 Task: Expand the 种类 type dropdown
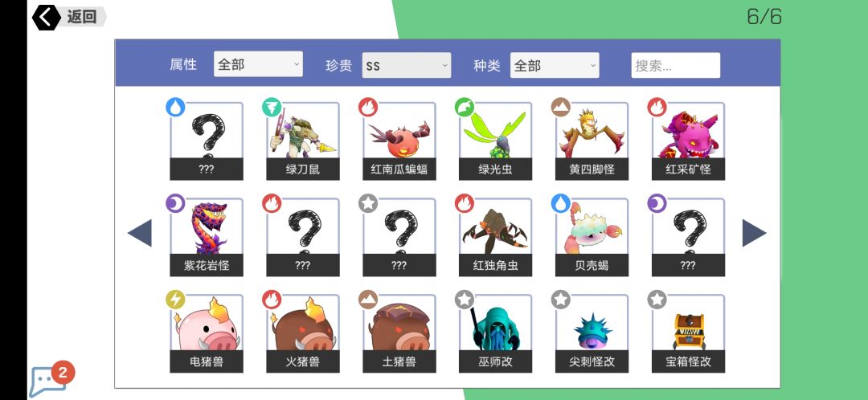coord(555,65)
